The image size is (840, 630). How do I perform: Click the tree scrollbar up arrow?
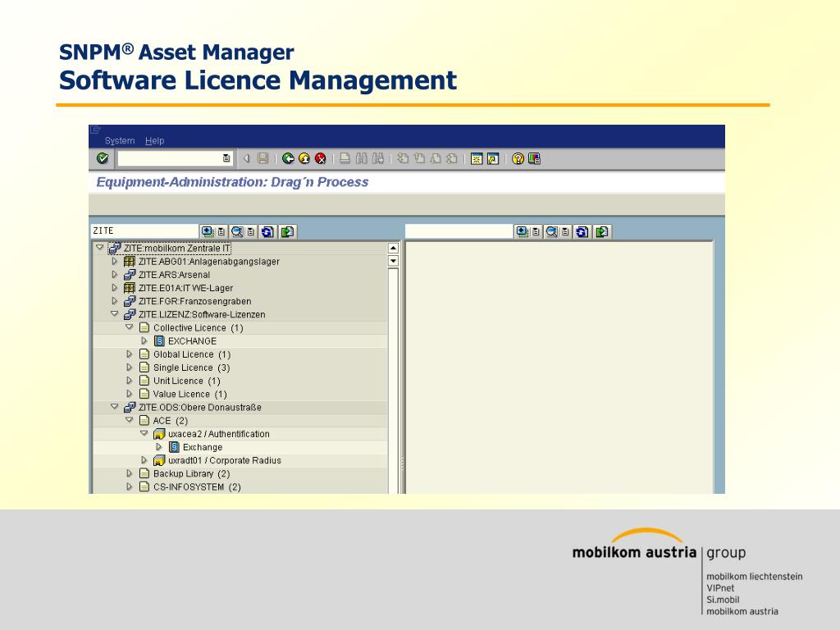point(393,248)
